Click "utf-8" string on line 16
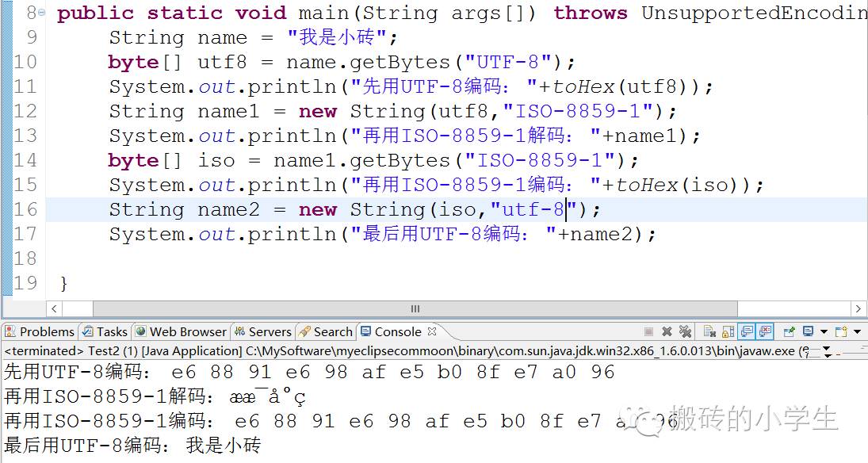 click(x=533, y=209)
